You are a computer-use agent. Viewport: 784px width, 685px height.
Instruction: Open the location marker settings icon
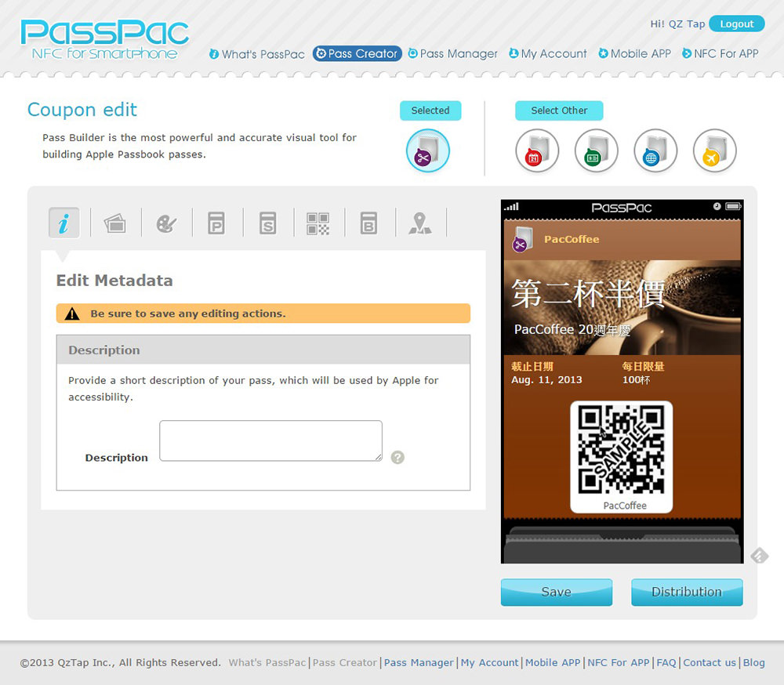click(420, 223)
